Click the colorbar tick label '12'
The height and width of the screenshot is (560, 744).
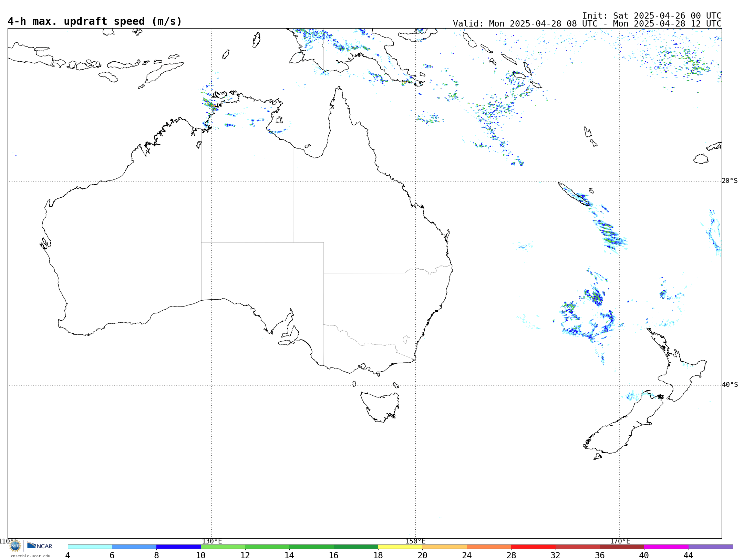pos(245,556)
